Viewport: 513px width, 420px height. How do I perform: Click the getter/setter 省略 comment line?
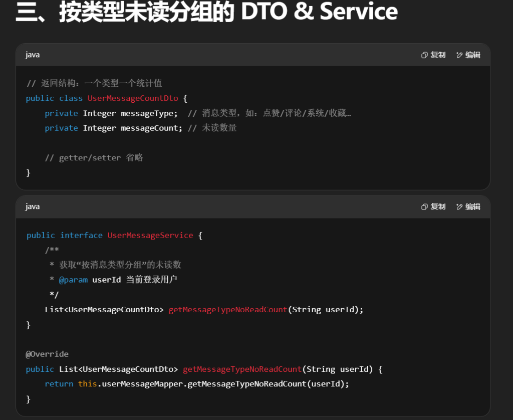(94, 158)
